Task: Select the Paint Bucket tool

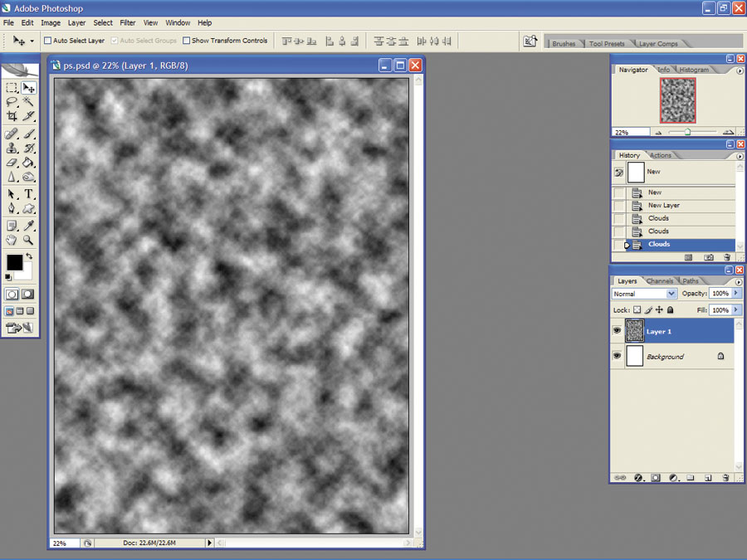Action: pos(28,163)
